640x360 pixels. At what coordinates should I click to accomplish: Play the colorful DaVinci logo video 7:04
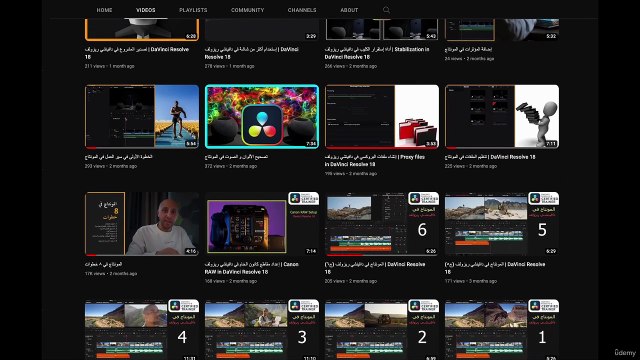(x=262, y=116)
